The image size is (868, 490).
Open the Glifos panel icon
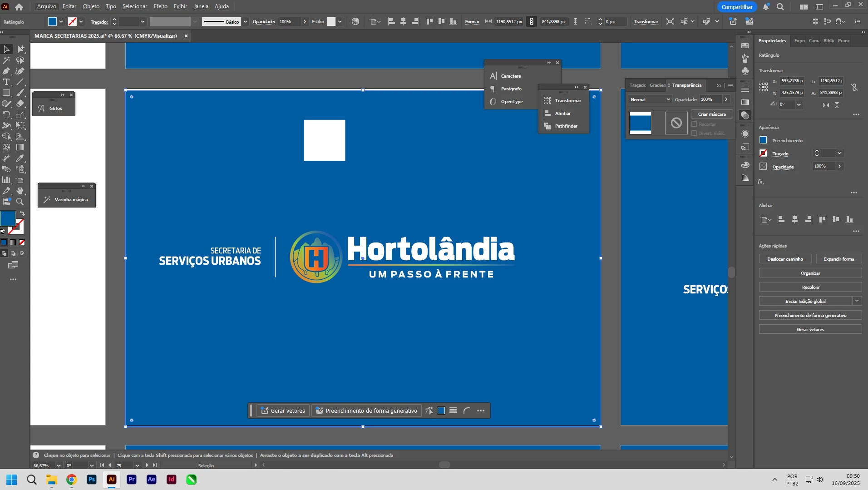pos(42,109)
